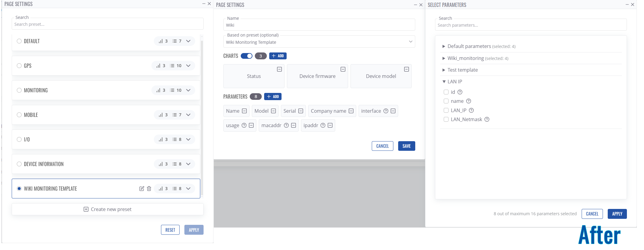Screen dimensions: 644x250
Task: Click the Add button next to Parameters
Action: 273,97
